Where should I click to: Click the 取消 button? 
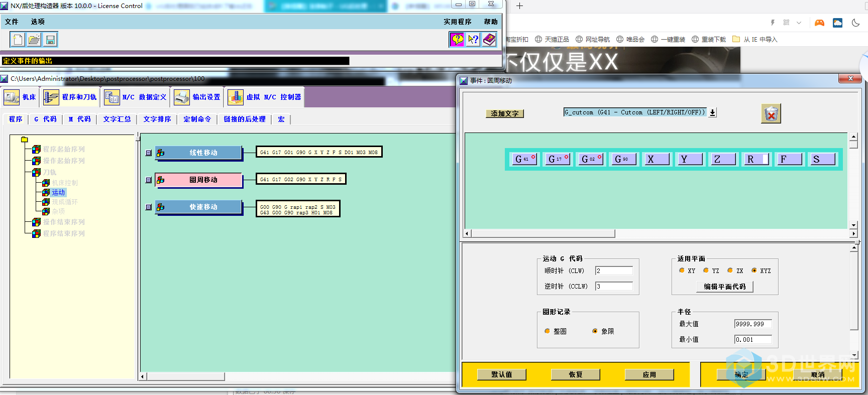pyautogui.click(x=818, y=374)
